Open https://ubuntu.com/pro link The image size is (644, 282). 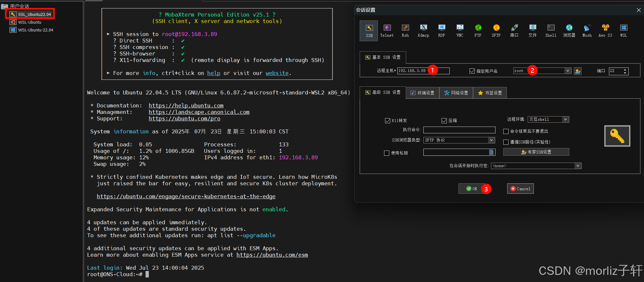coord(185,118)
